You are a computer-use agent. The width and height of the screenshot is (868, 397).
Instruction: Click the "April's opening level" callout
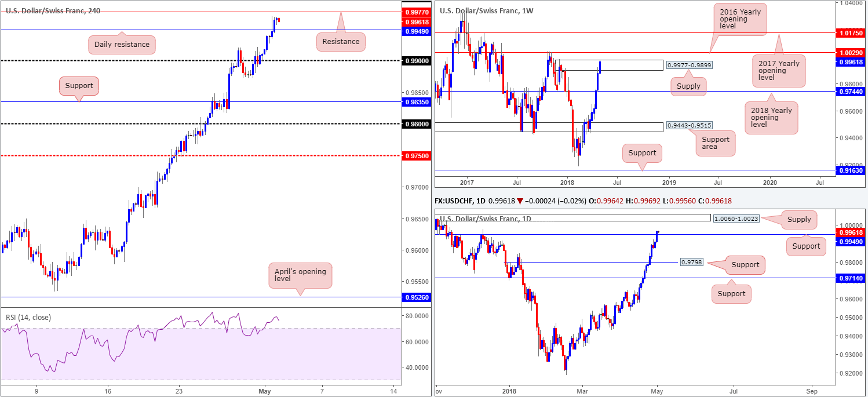click(300, 276)
